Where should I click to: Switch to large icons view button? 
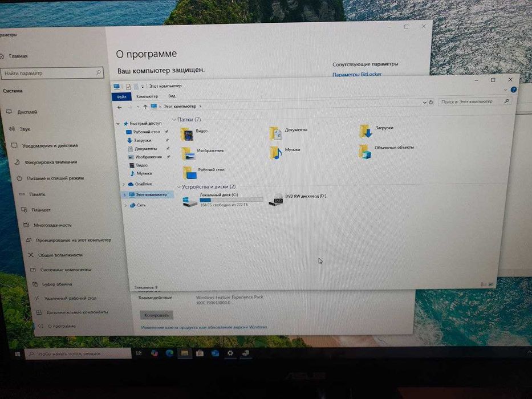(490, 284)
